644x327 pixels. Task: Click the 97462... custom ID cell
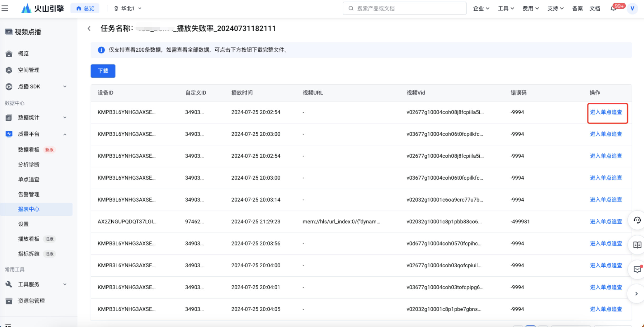click(x=194, y=222)
